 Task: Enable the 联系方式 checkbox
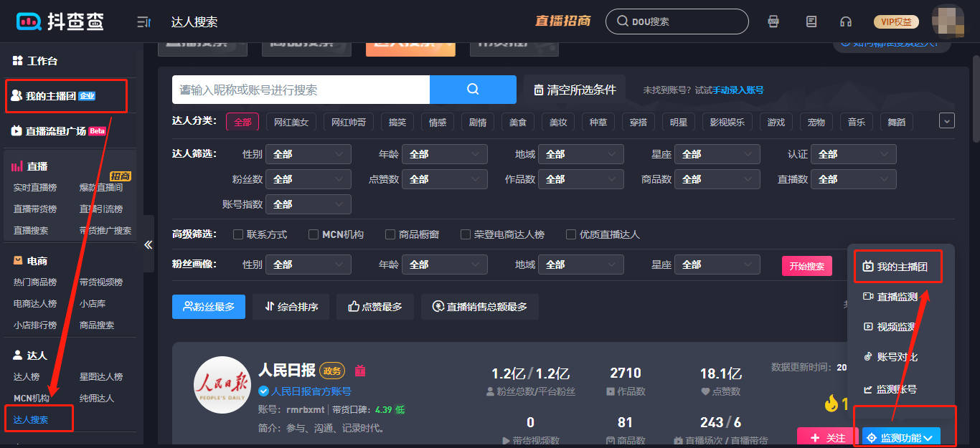pyautogui.click(x=238, y=234)
